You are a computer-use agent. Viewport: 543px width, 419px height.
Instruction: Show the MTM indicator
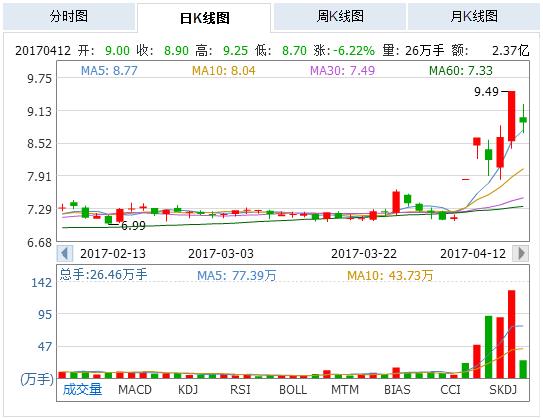coord(345,390)
